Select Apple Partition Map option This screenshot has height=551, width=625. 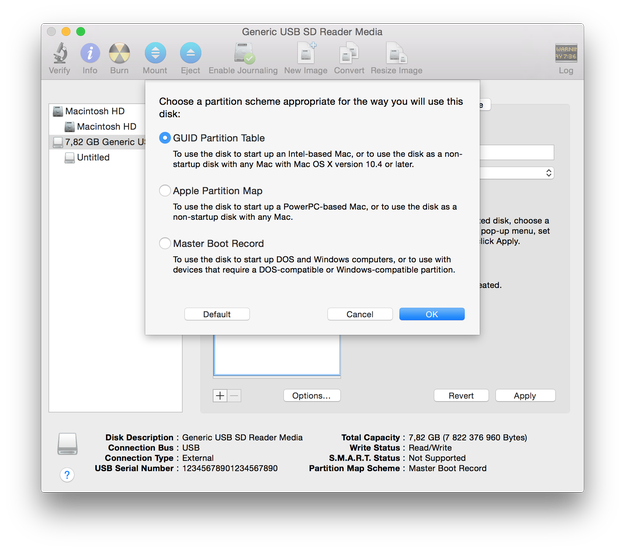pyautogui.click(x=165, y=191)
